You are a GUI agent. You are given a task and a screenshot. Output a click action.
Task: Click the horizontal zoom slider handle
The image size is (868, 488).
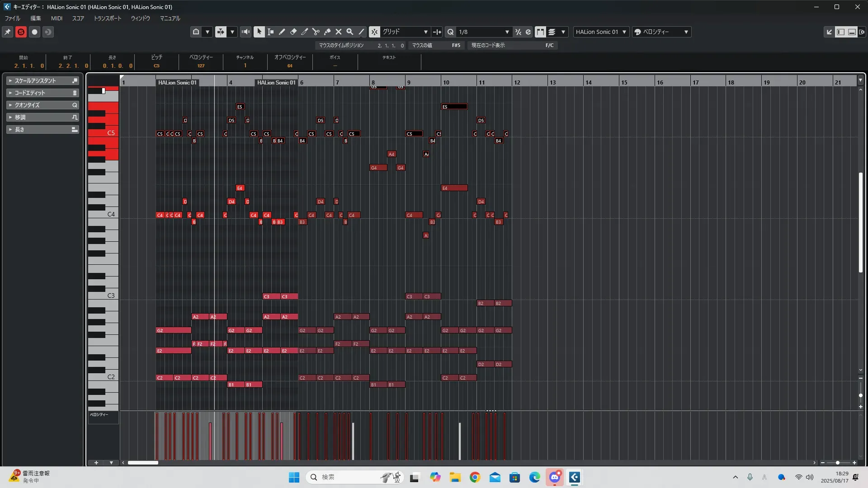[x=838, y=463]
